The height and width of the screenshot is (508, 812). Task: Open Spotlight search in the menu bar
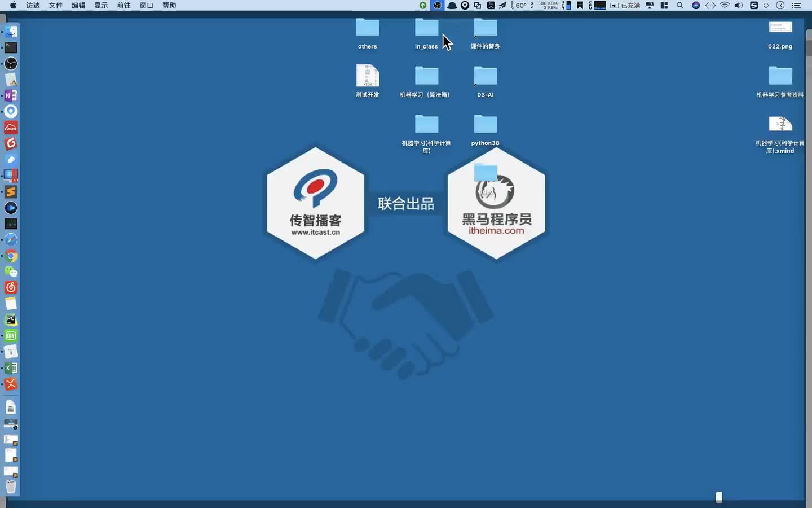[680, 5]
